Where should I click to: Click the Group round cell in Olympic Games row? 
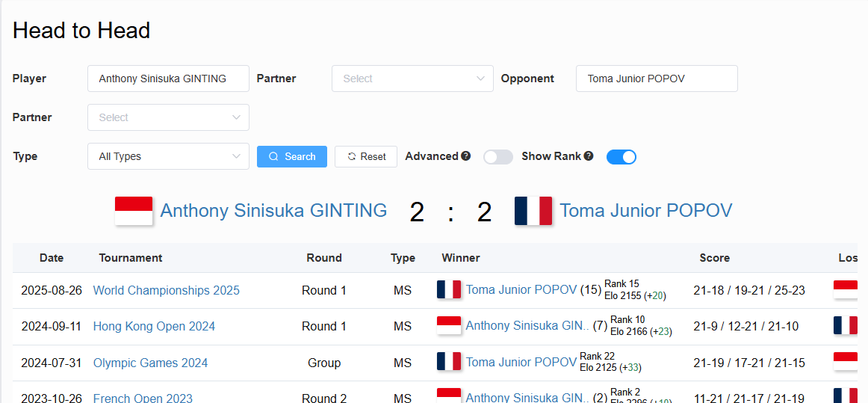coord(324,363)
